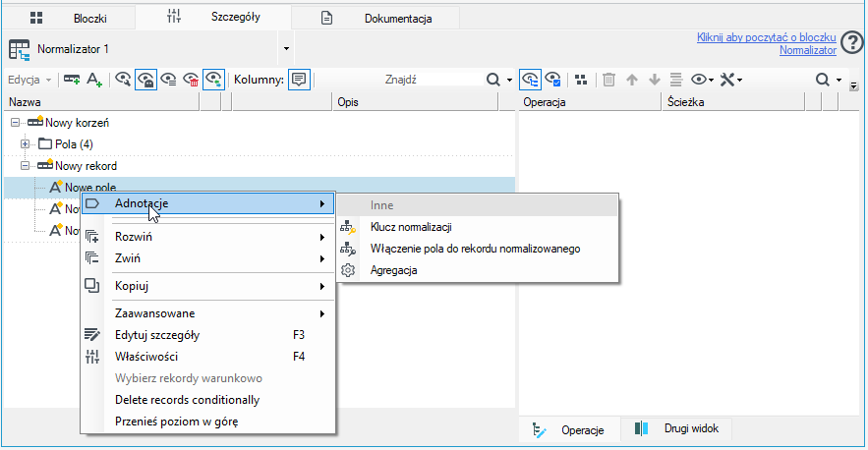The image size is (868, 450).
Task: Select the Nowy rekord tree item
Action: pyautogui.click(x=86, y=166)
